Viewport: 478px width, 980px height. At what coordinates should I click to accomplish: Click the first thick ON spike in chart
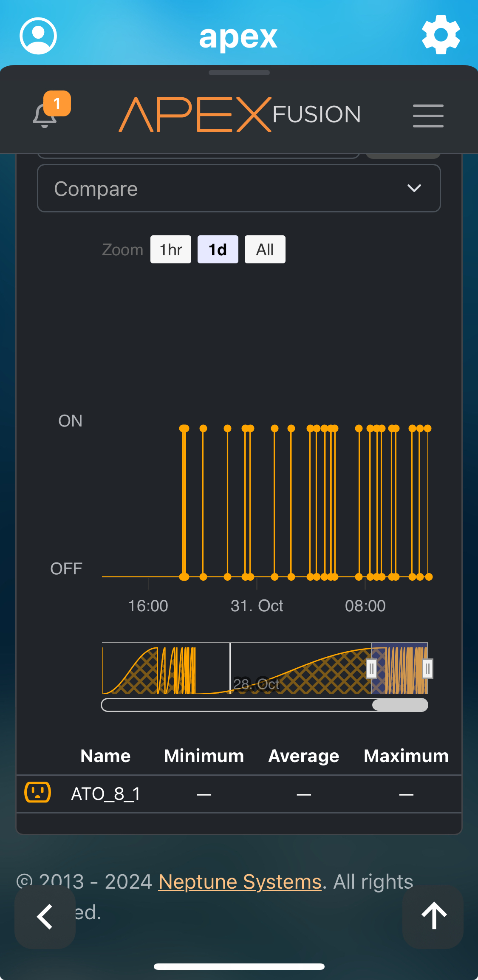pos(184,501)
